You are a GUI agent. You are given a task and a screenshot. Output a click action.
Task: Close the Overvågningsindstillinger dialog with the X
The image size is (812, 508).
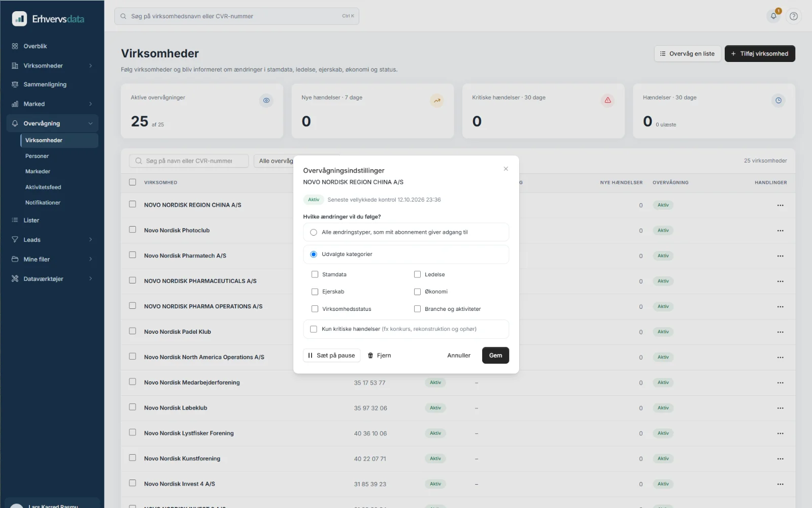(x=505, y=169)
